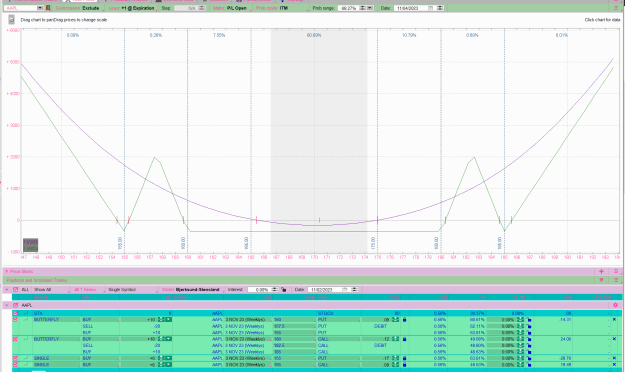Screen dimensions: 625x372
Task: Click the calendar icon in the top Date field
Action: coord(430,8)
